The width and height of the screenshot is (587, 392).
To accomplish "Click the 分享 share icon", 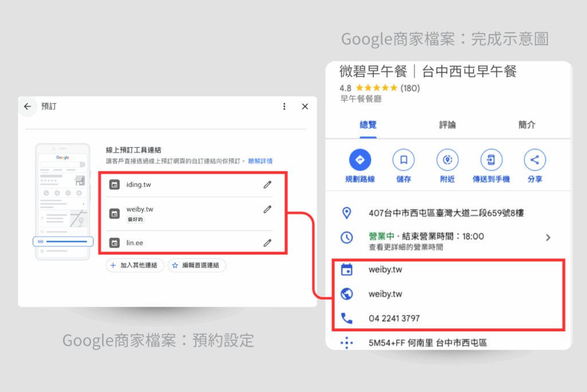I will (535, 160).
